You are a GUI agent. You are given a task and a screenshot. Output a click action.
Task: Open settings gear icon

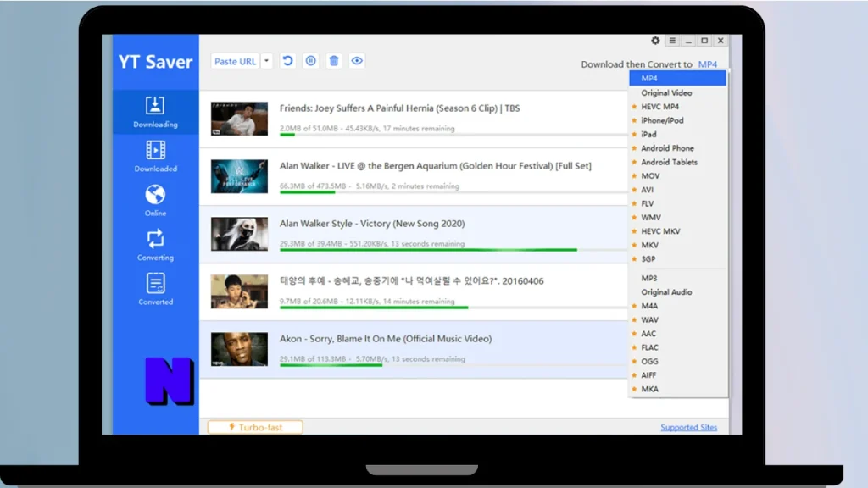tap(655, 41)
